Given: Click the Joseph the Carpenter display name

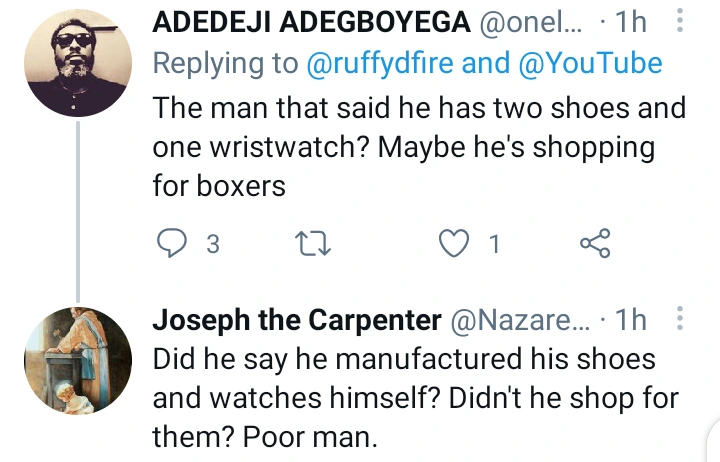Looking at the screenshot, I should coord(298,320).
